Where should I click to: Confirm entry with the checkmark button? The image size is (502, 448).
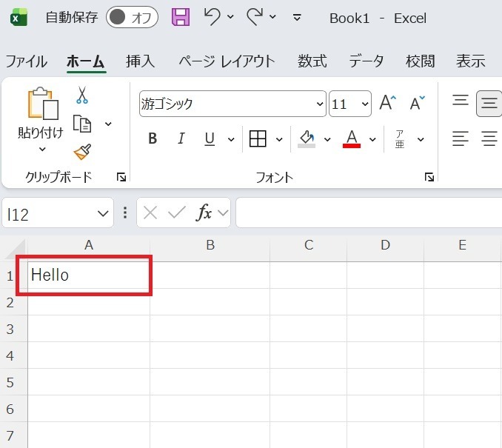(x=177, y=213)
